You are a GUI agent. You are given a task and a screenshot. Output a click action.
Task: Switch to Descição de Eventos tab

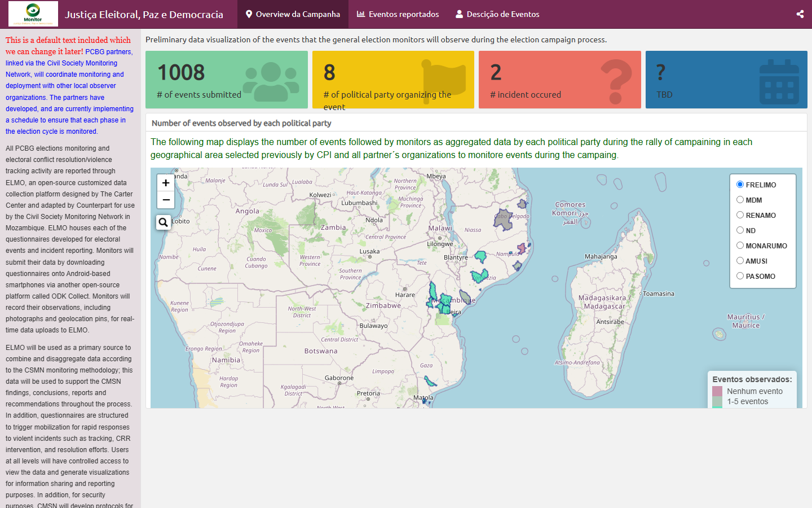(x=497, y=14)
